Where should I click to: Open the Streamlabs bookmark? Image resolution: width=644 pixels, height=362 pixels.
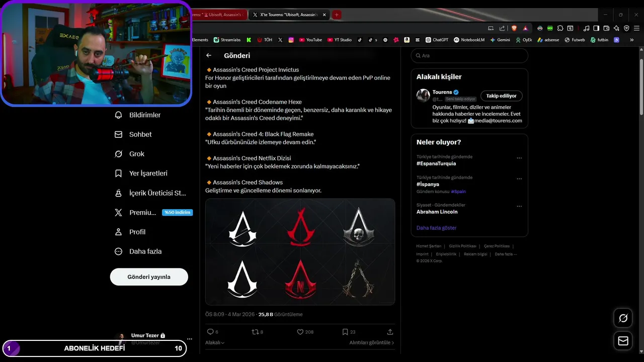coord(227,40)
